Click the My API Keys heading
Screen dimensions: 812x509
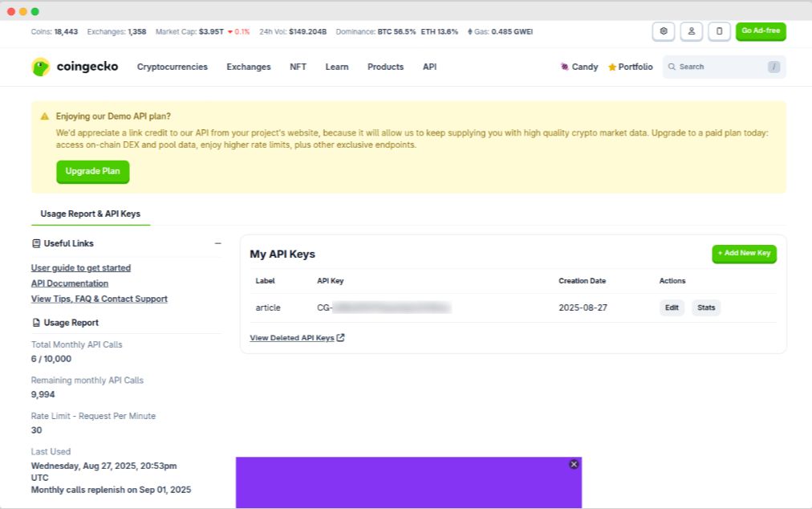282,254
